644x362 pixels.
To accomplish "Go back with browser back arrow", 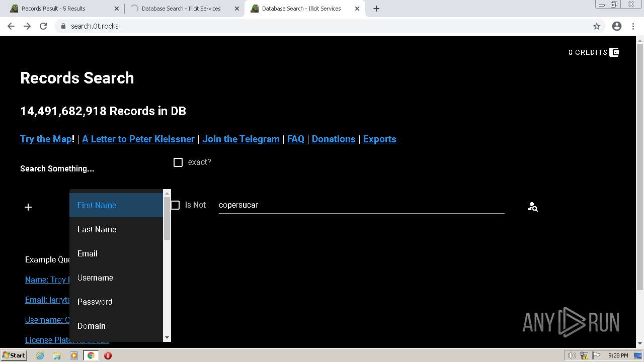I will point(11,26).
